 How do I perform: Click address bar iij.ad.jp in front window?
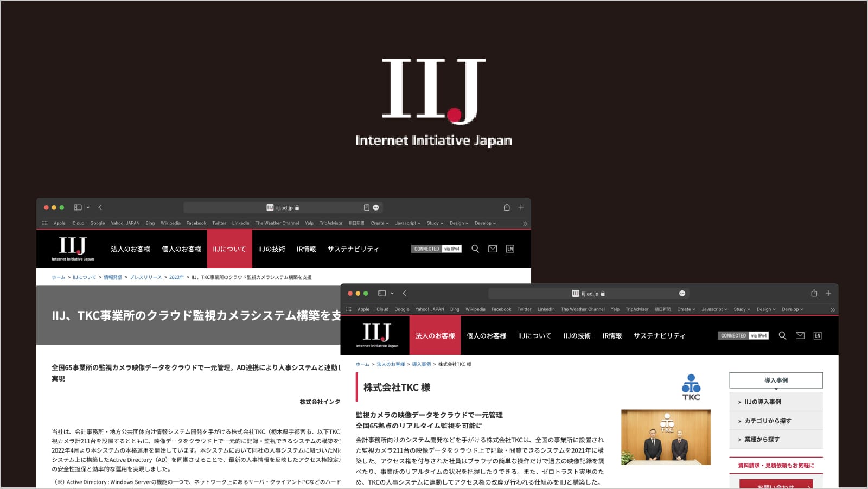589,293
